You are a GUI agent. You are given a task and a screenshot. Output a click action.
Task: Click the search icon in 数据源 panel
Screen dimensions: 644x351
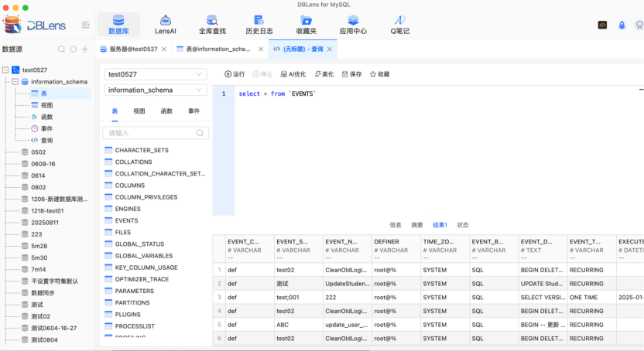(61, 49)
